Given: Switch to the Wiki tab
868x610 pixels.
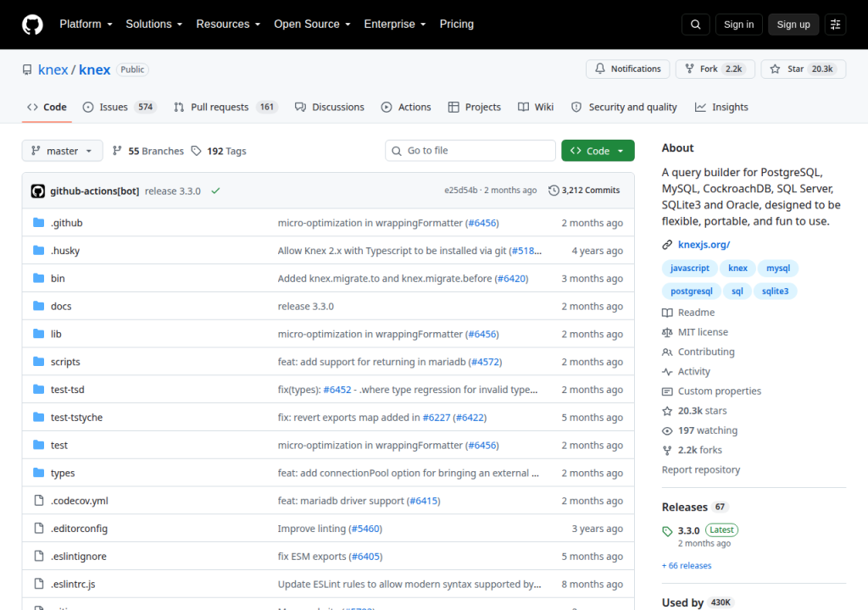Looking at the screenshot, I should coord(536,108).
